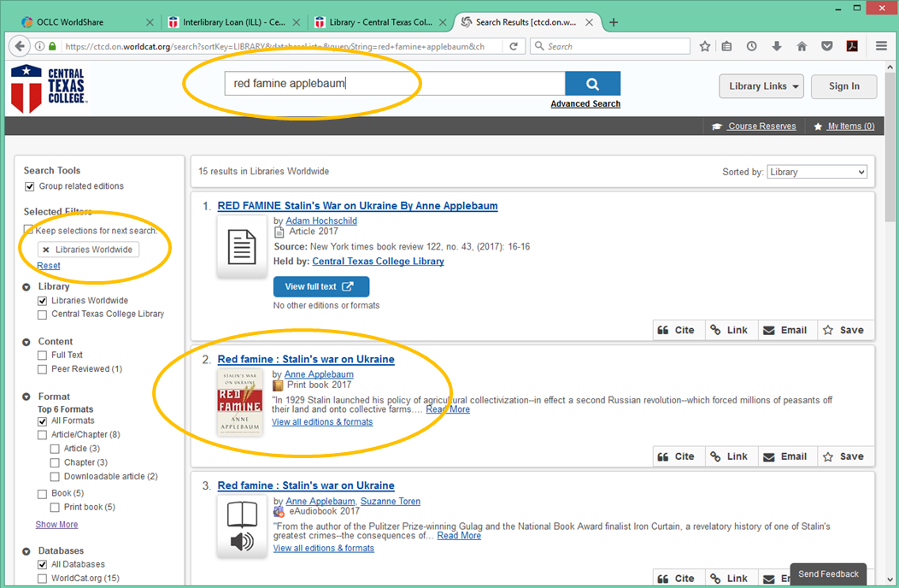Check the Full Text content filter
The width and height of the screenshot is (899, 588).
pyautogui.click(x=43, y=355)
